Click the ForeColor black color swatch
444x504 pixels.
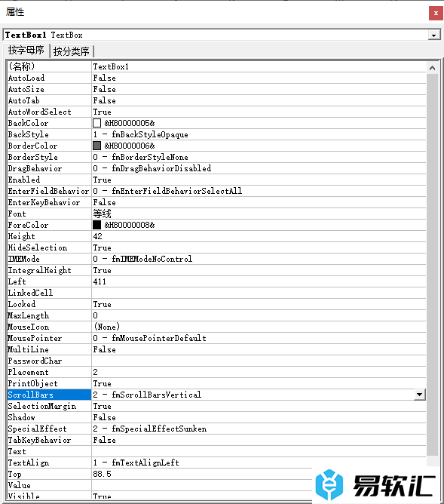(96, 225)
